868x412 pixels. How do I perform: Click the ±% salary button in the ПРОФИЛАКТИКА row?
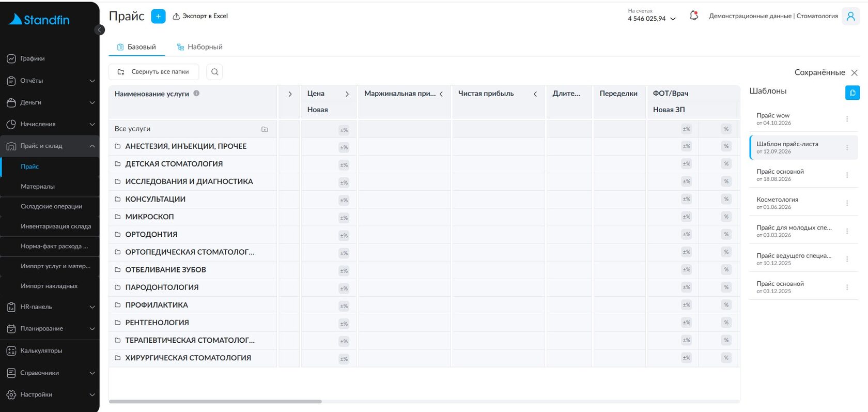point(686,304)
